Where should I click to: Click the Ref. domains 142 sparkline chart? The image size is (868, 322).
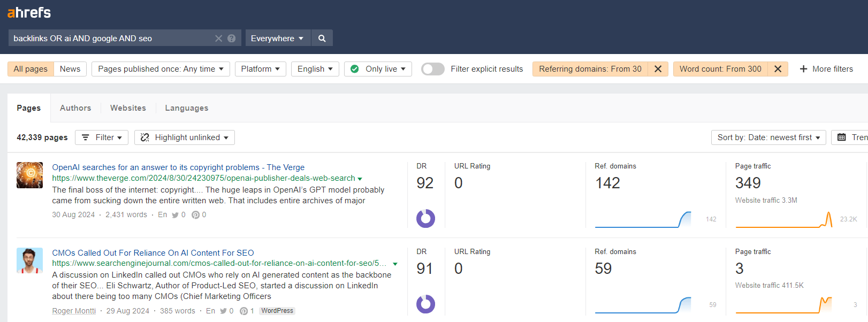tap(643, 219)
